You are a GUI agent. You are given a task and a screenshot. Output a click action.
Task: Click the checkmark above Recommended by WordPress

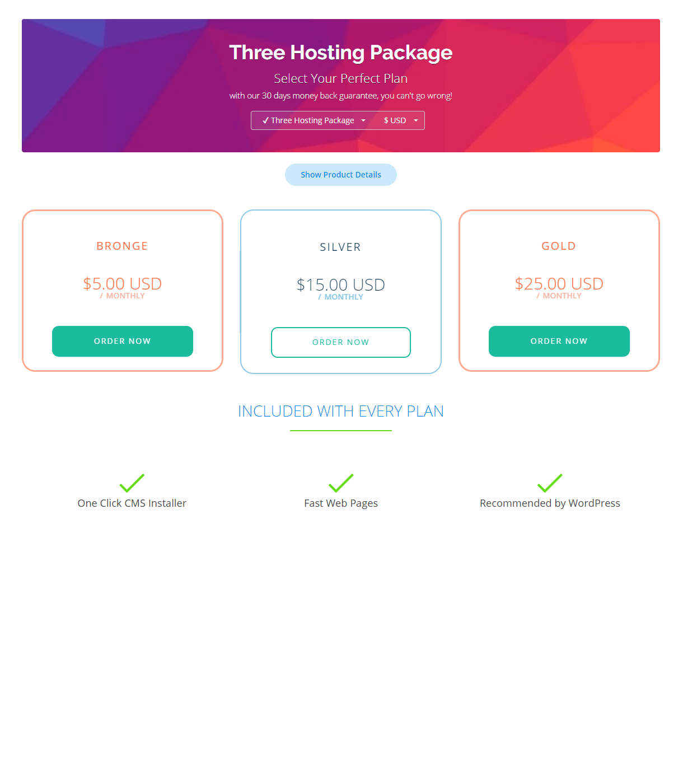click(x=550, y=483)
